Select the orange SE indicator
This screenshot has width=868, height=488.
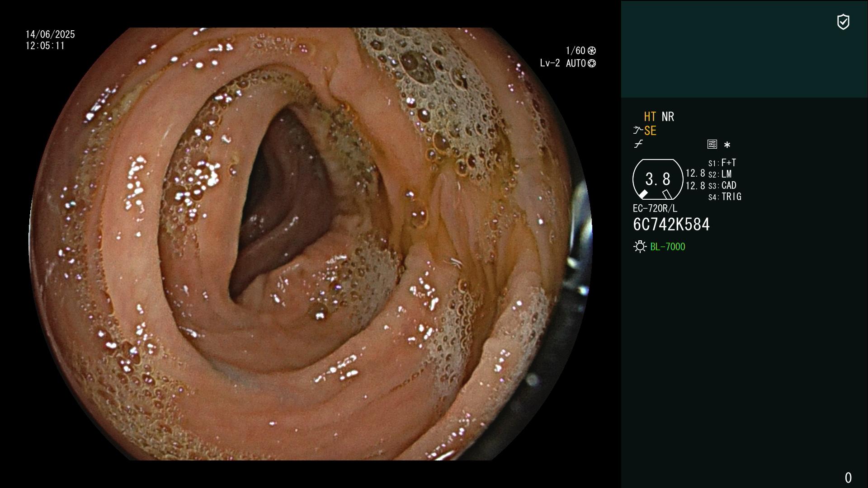tap(650, 131)
